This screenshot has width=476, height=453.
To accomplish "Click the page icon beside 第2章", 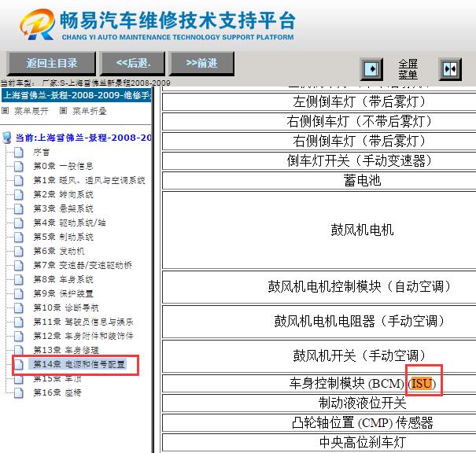I will pos(19,194).
